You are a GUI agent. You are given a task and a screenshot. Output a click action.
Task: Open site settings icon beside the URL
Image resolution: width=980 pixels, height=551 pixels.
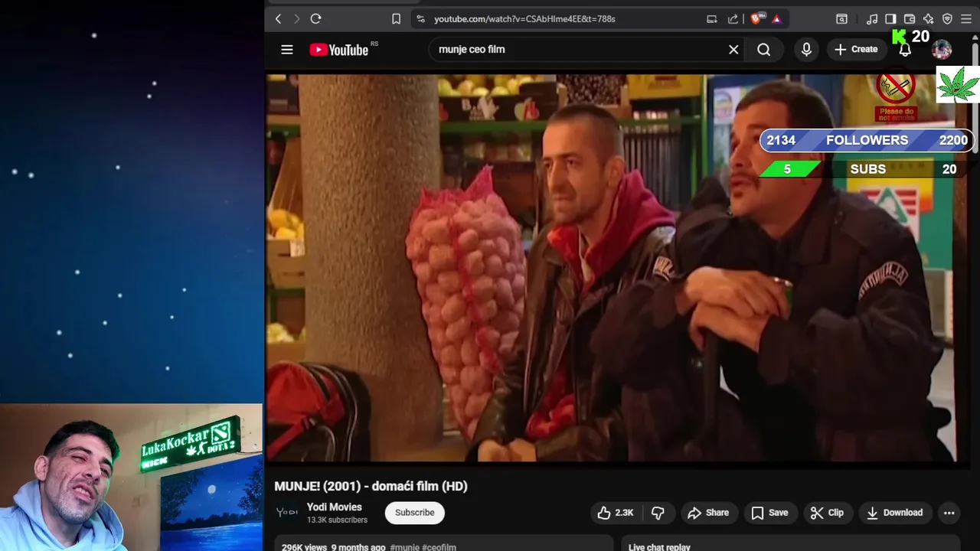(x=420, y=19)
